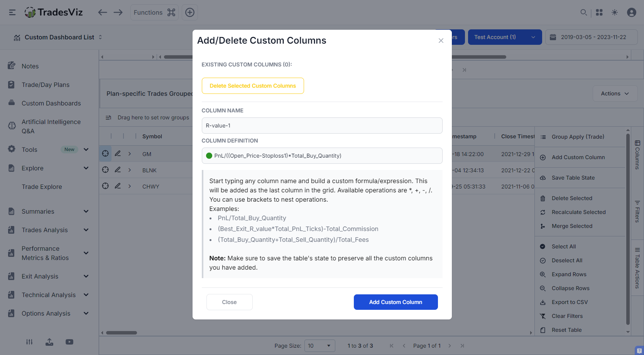
Task: Close the Add/Delete Custom Columns dialog with X
Action: [x=441, y=41]
